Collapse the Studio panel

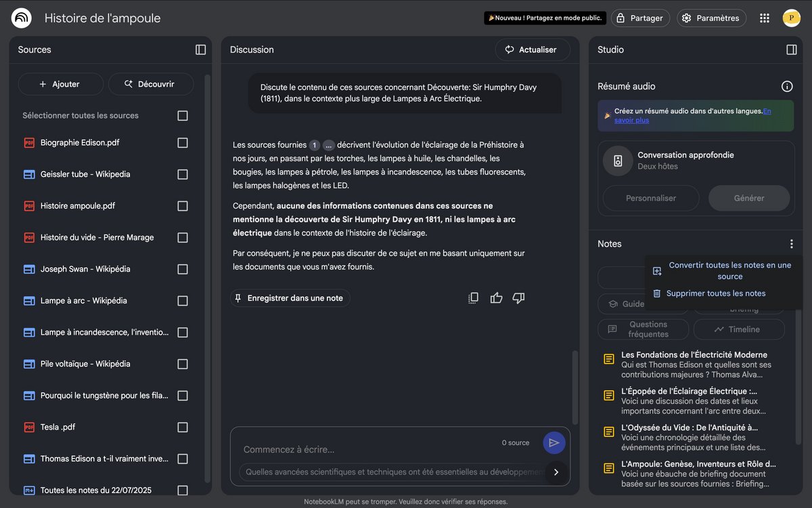[792, 49]
